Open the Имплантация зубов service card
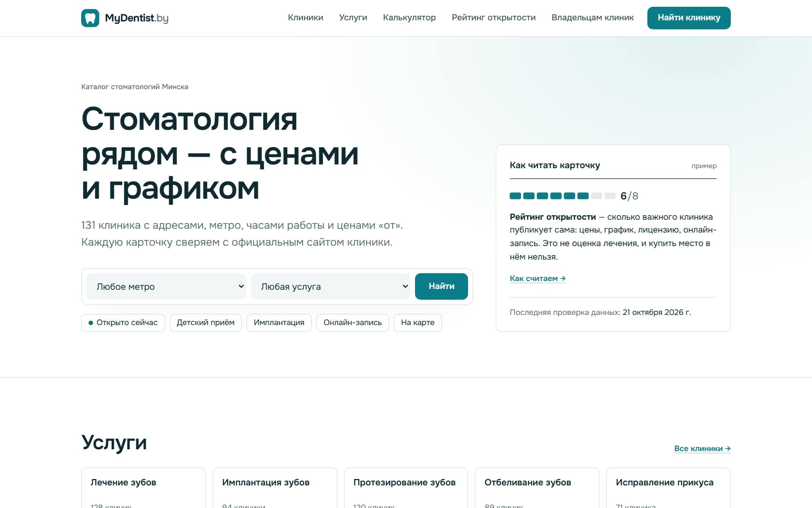This screenshot has height=508, width=812. tap(274, 488)
